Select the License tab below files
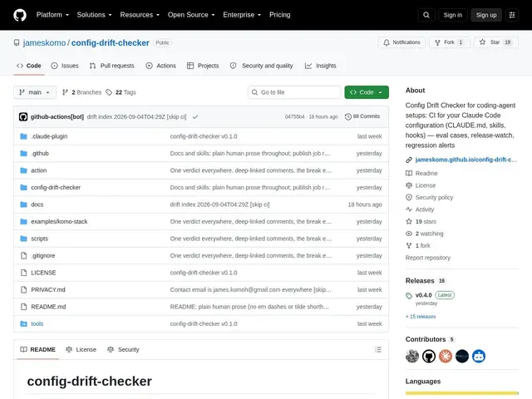Screen dimensions: 532x399 81,349
